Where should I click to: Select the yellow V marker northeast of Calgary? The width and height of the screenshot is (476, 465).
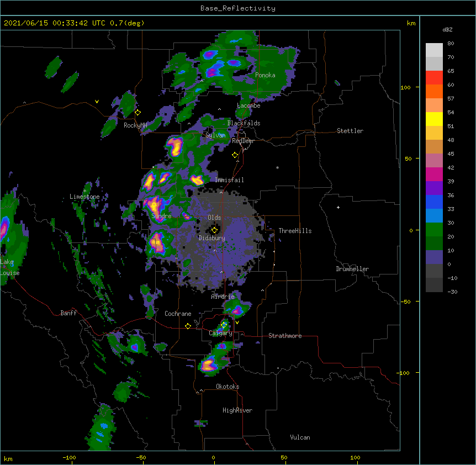237,323
